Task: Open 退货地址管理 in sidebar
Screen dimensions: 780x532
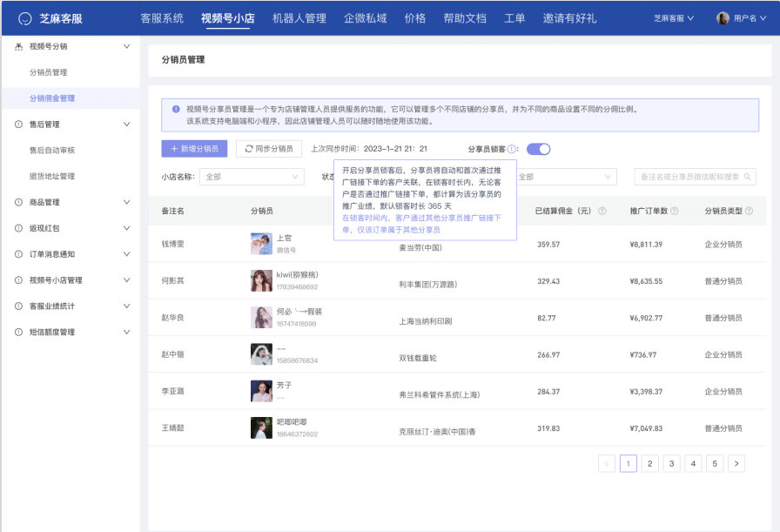Action: 52,176
